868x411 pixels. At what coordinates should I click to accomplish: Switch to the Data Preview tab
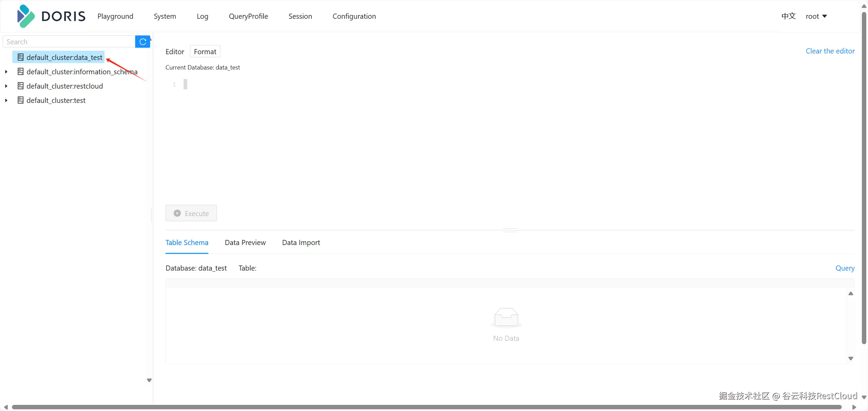(245, 243)
